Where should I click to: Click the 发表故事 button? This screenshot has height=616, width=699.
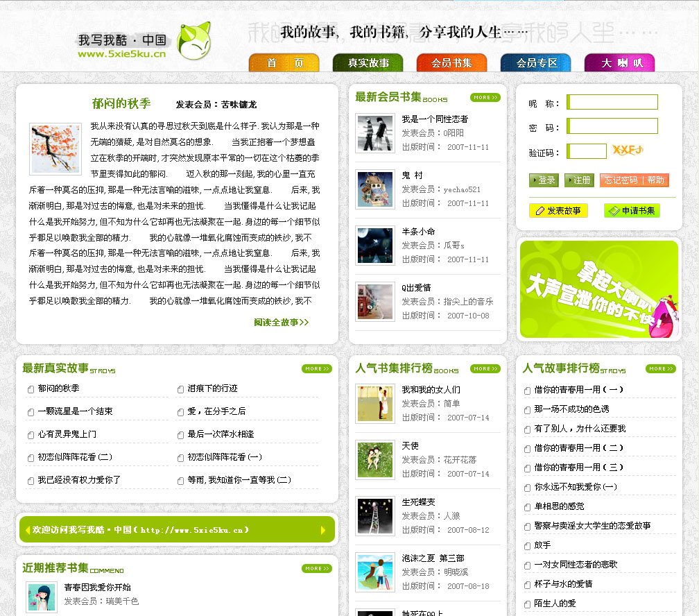click(559, 211)
